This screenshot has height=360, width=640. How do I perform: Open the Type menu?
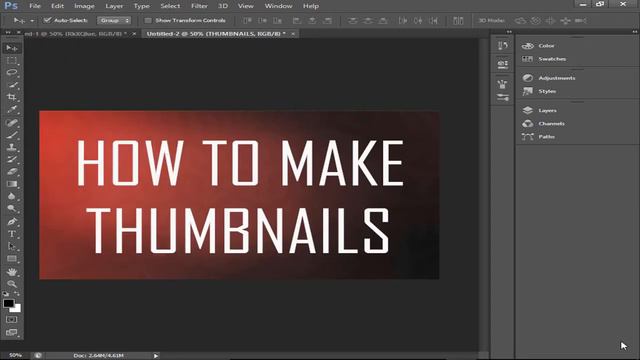click(142, 6)
